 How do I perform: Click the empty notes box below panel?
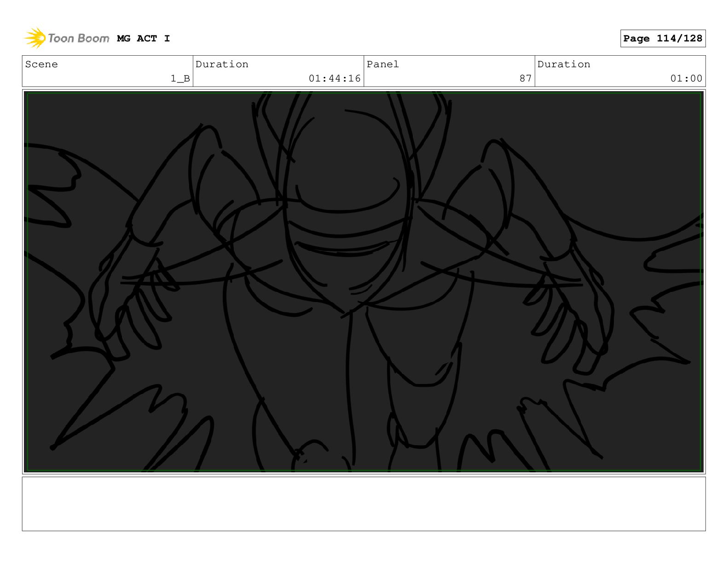364,504
